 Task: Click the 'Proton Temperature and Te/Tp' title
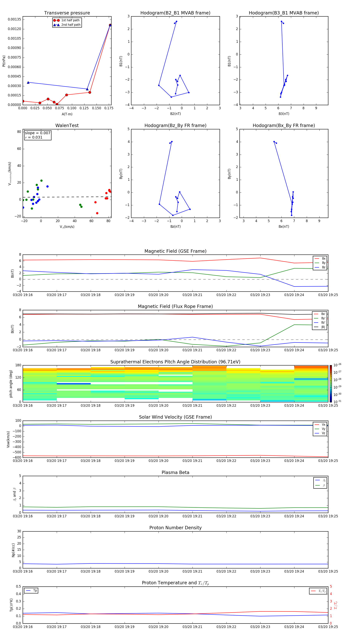pos(175,583)
